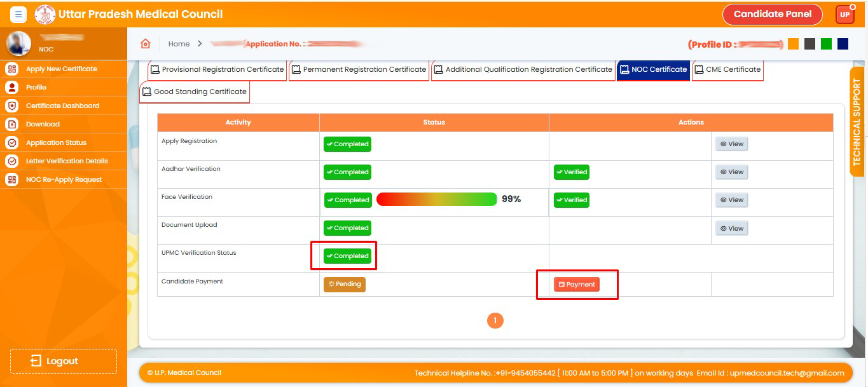
Task: Select the dark blue theme swatch
Action: coord(843,44)
